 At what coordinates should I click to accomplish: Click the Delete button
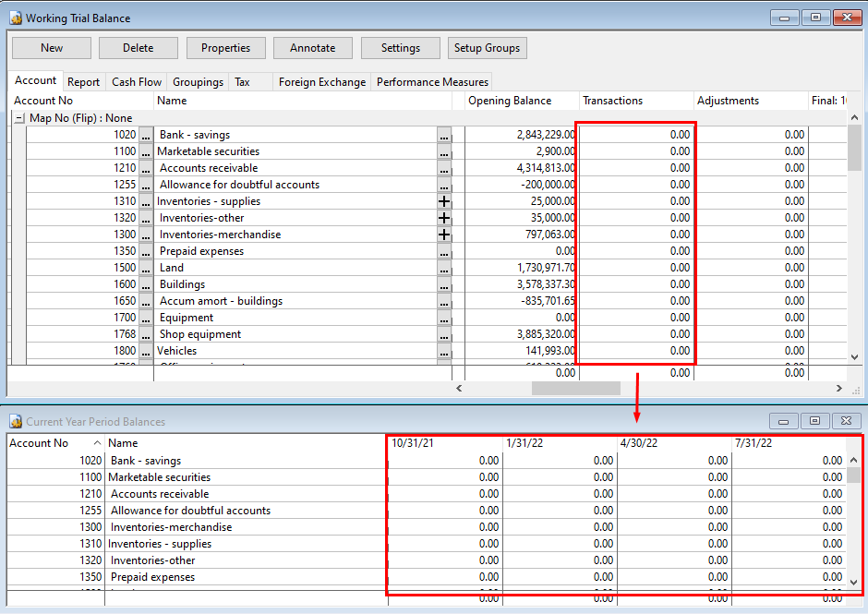139,48
